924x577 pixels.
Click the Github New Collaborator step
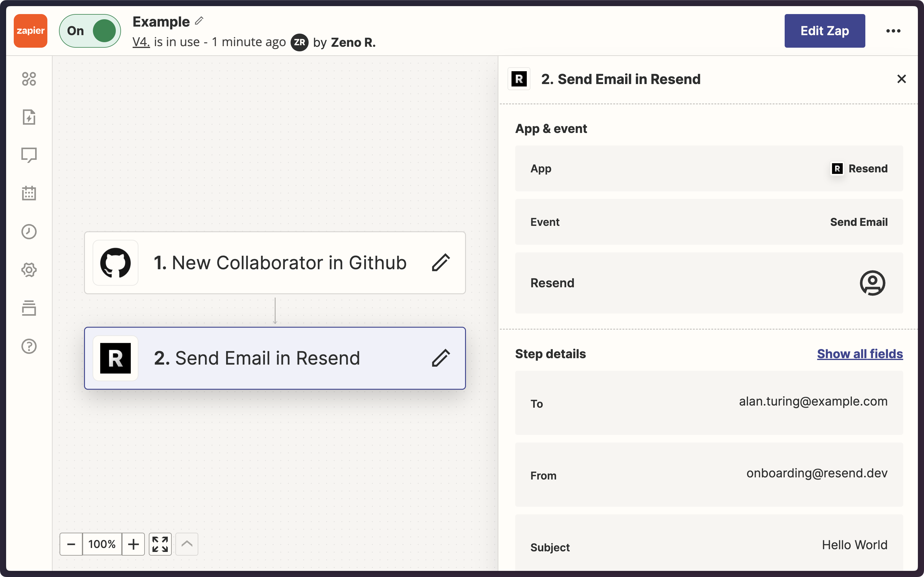275,263
